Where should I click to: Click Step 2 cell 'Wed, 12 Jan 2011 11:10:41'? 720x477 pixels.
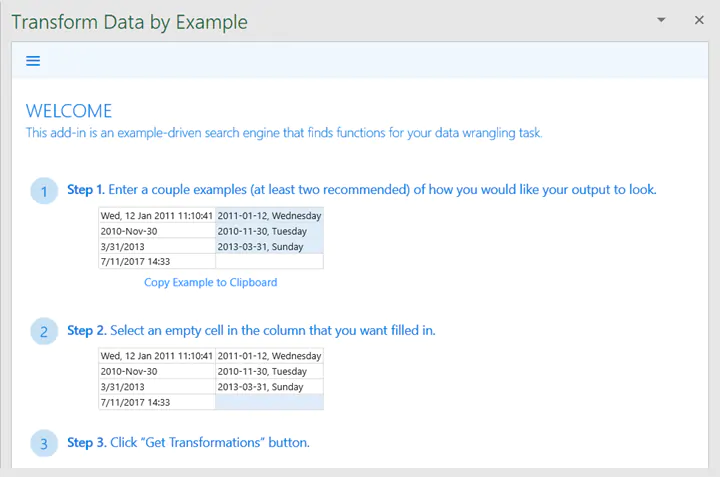157,356
